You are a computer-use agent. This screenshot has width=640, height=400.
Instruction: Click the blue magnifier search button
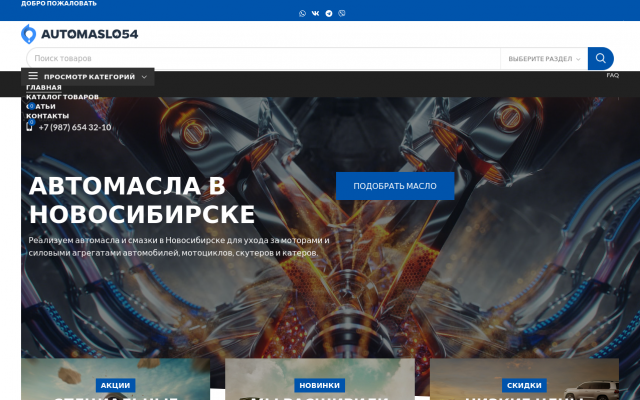coord(600,58)
